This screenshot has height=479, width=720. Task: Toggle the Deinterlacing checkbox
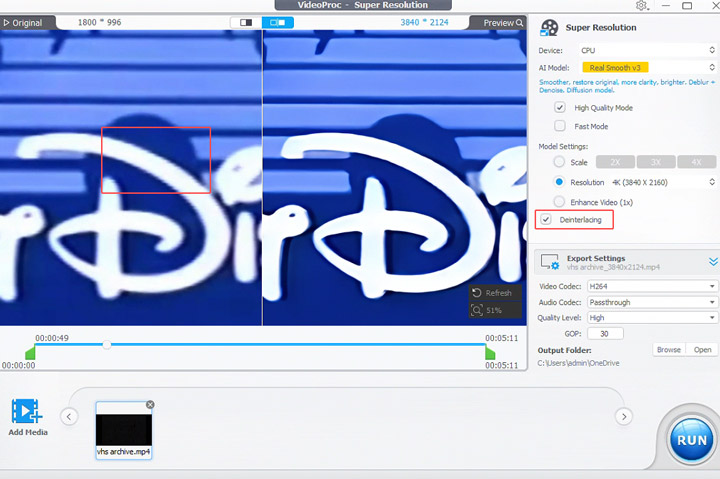click(x=546, y=220)
